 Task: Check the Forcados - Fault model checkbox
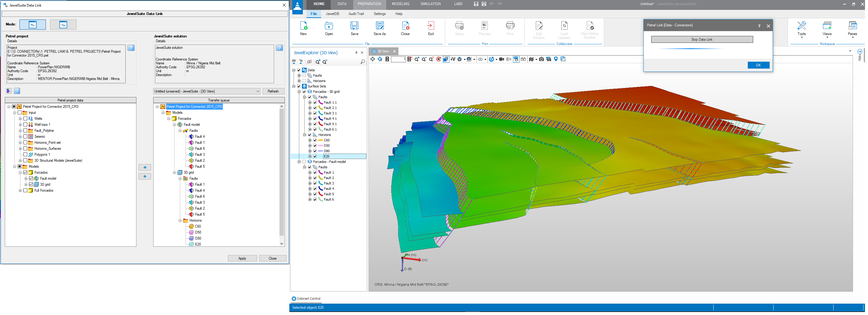point(304,162)
